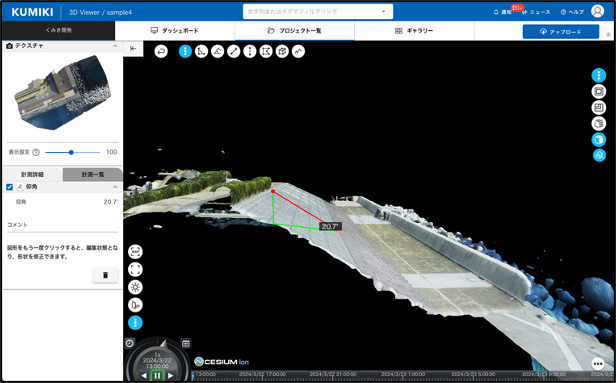The height and width of the screenshot is (383, 616).
Task: Delete measurement with the trash button
Action: 105,275
